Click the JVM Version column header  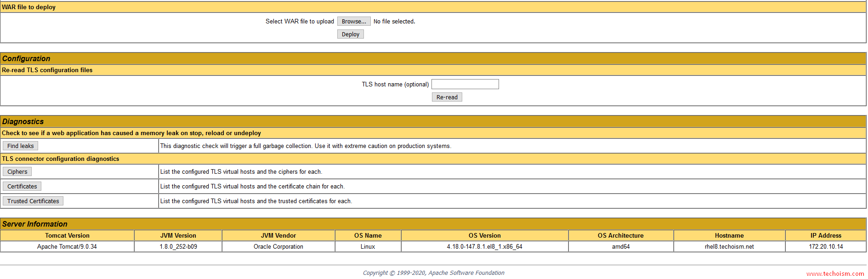[178, 235]
